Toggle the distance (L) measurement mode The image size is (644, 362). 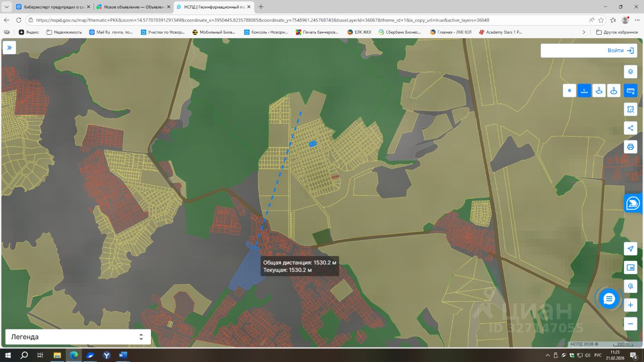tap(584, 90)
